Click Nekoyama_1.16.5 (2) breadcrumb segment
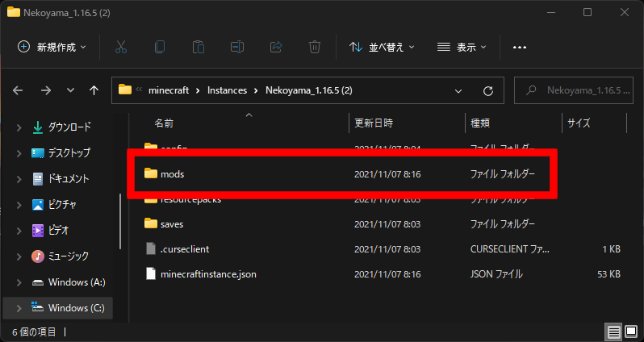The image size is (644, 342). pyautogui.click(x=309, y=90)
